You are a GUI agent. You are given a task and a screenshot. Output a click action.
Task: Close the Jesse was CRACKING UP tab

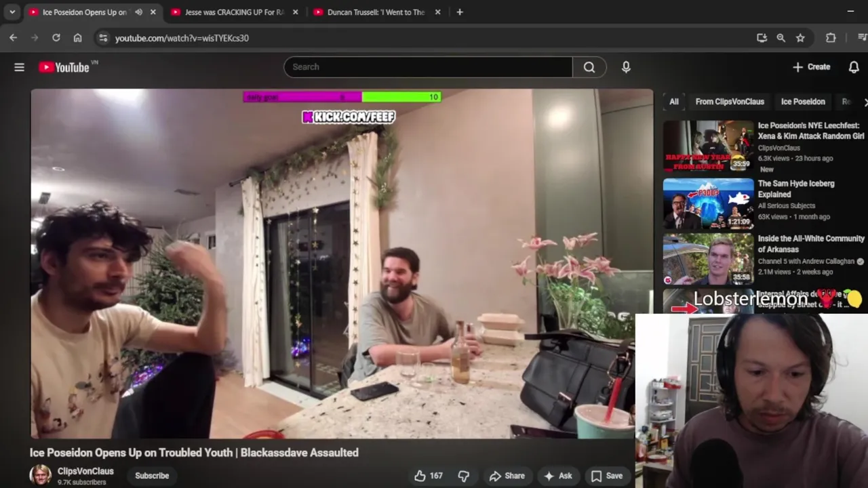tap(295, 12)
